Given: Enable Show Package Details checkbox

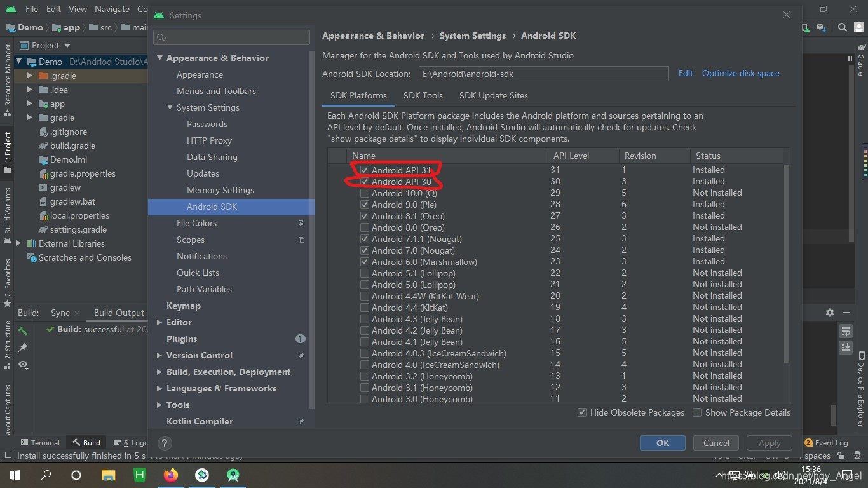Looking at the screenshot, I should [x=697, y=412].
